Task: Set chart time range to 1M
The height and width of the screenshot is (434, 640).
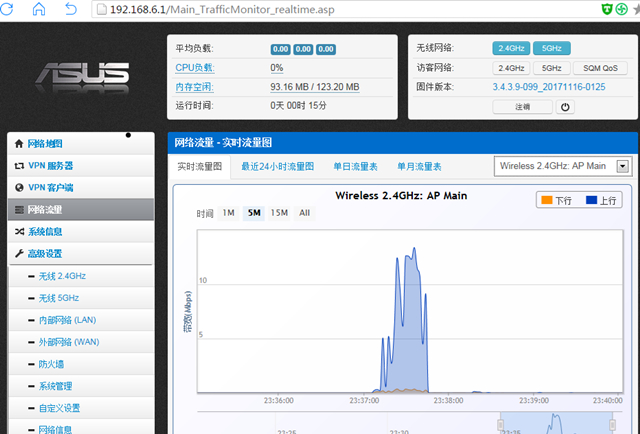Action: click(x=228, y=213)
